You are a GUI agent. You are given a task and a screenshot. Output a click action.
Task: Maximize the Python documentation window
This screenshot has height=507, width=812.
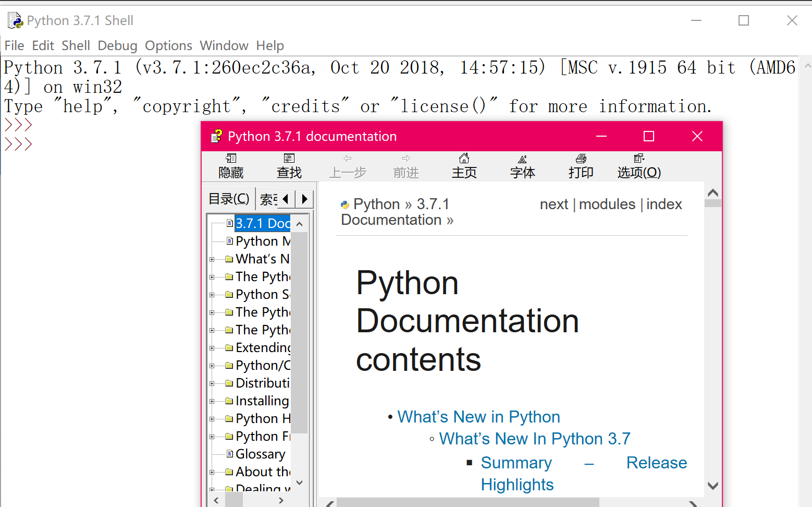click(x=649, y=136)
